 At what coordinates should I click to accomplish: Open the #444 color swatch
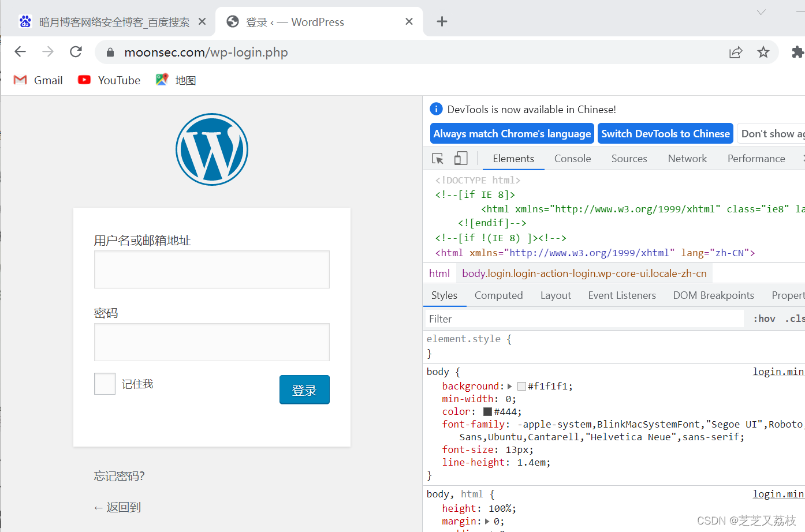(487, 412)
